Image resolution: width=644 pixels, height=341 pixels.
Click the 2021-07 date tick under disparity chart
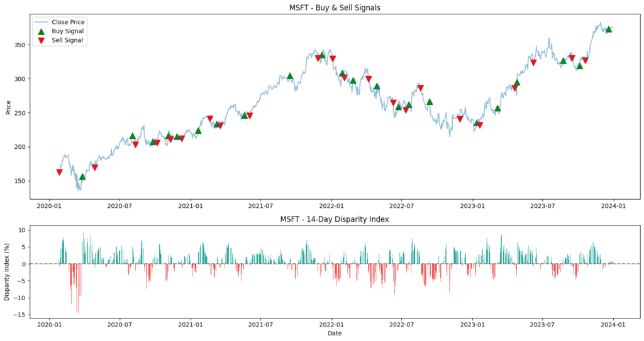tap(260, 325)
